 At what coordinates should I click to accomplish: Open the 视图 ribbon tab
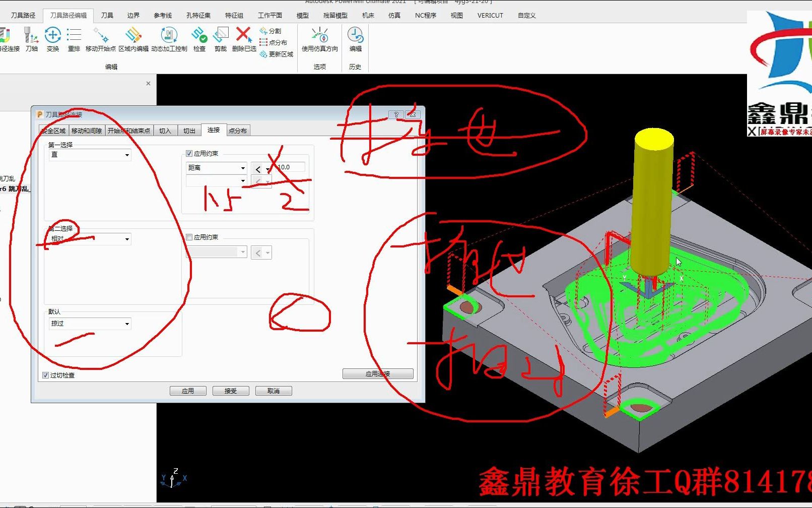coord(457,15)
